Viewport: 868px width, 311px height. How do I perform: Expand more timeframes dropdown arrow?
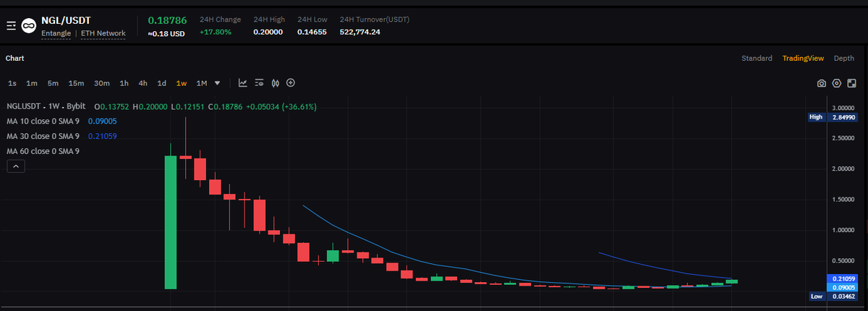click(x=218, y=82)
